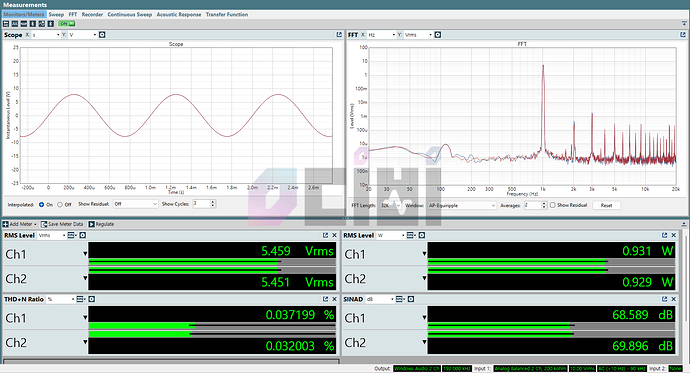
Task: Click the sixth toolbar icon left of ON switch
Action: (51, 24)
